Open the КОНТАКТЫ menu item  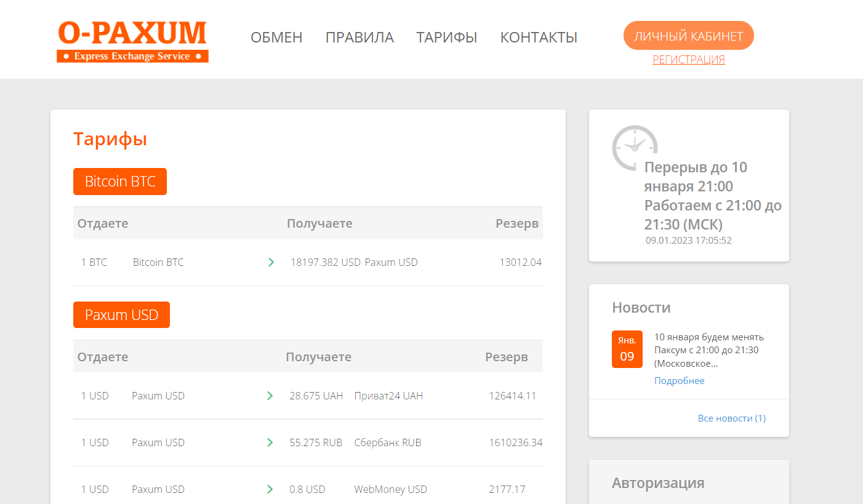[539, 38]
